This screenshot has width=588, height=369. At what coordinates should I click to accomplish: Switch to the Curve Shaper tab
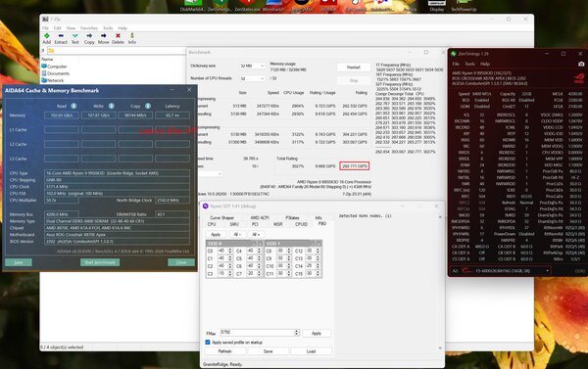click(x=221, y=217)
